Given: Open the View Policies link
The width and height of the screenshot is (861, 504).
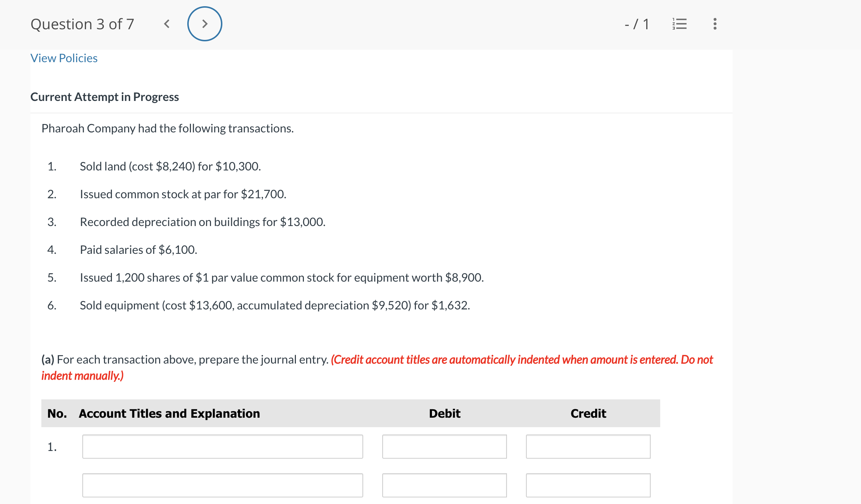Looking at the screenshot, I should [64, 58].
